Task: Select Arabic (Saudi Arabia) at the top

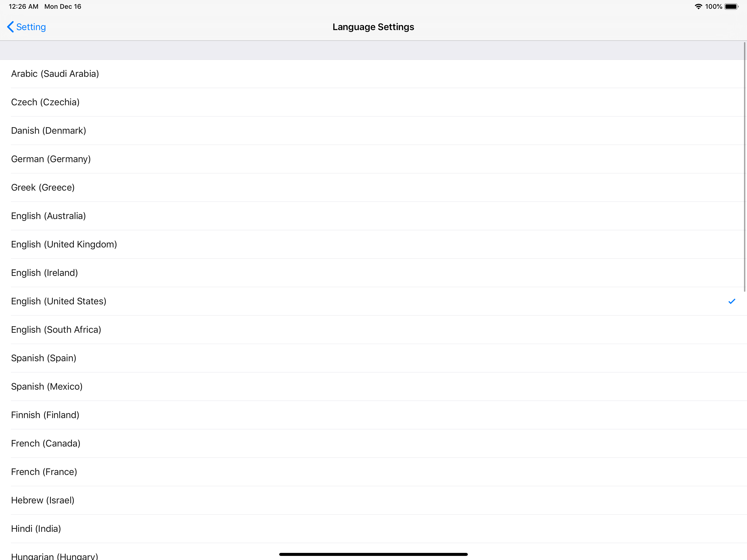Action: [x=55, y=73]
